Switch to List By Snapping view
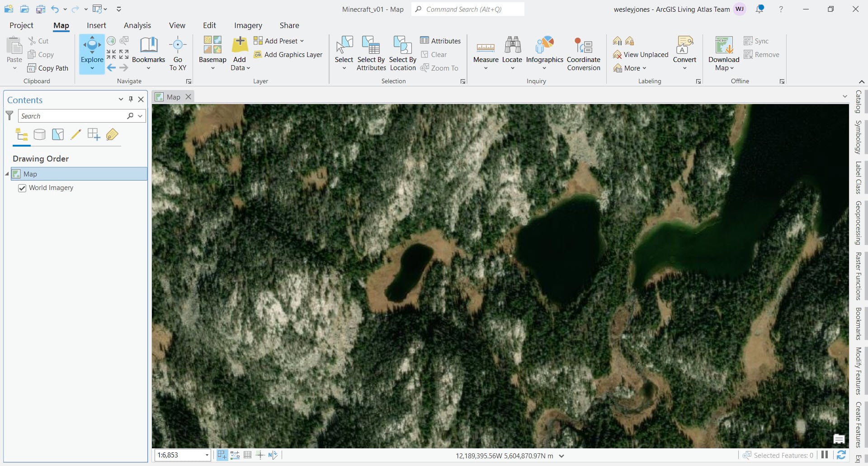 [x=94, y=134]
